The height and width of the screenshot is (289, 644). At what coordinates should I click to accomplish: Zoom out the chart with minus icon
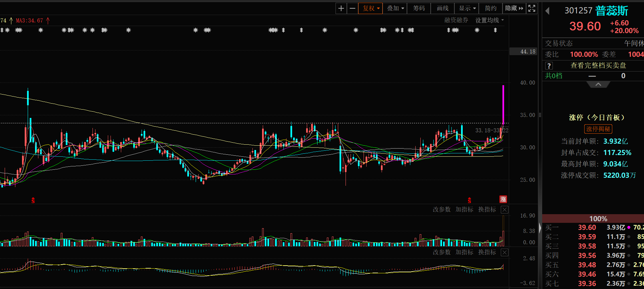point(352,8)
